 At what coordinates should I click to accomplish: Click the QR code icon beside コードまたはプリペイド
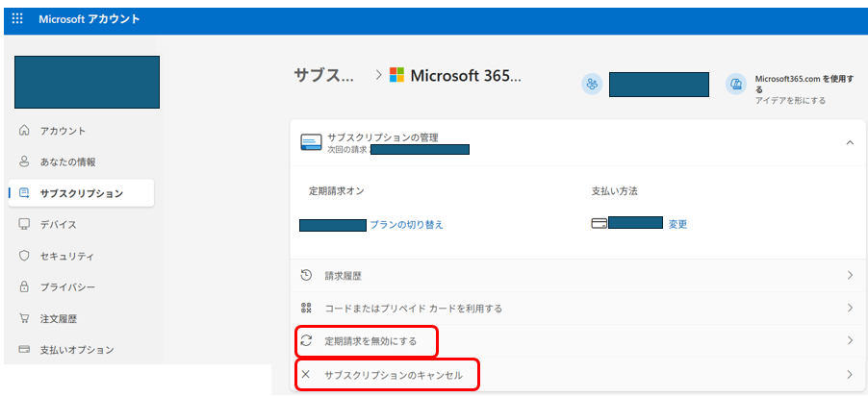coord(306,308)
